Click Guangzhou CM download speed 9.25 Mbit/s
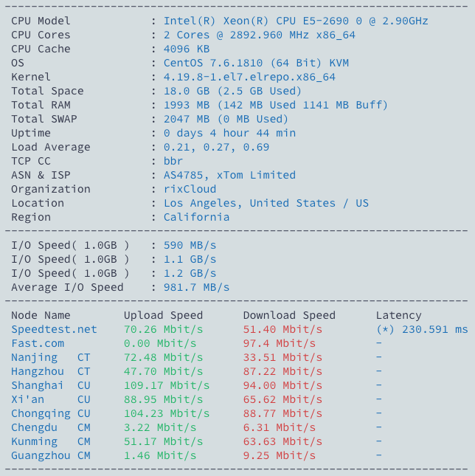Viewport: 475px width, 476px height. tap(279, 455)
